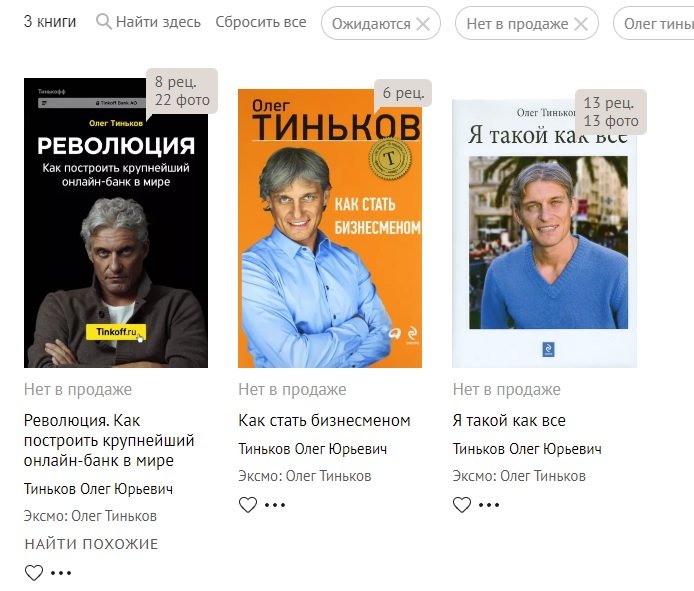Open three-dots menu for Я такой как все
This screenshot has width=694, height=591.
[x=489, y=505]
